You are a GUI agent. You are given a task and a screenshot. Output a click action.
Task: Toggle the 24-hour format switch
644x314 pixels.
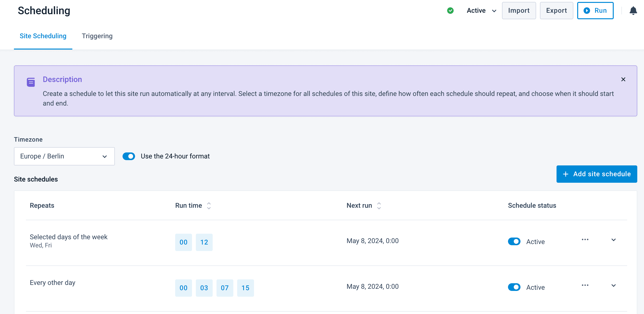point(129,156)
